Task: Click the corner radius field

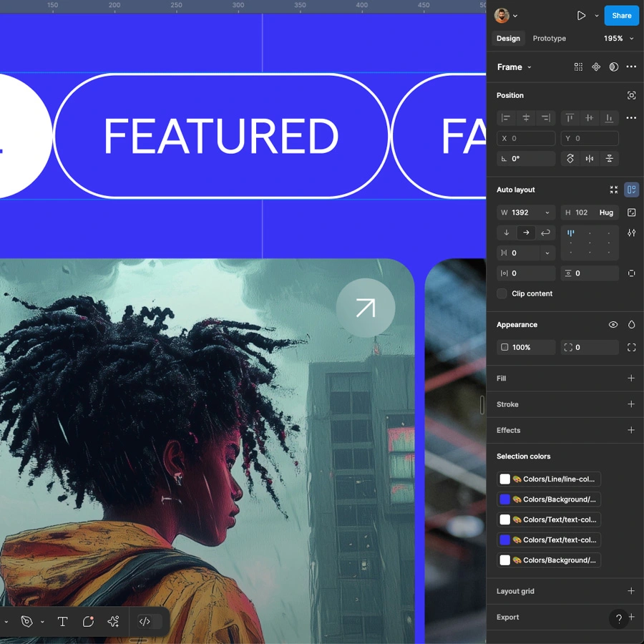Action: [x=590, y=347]
